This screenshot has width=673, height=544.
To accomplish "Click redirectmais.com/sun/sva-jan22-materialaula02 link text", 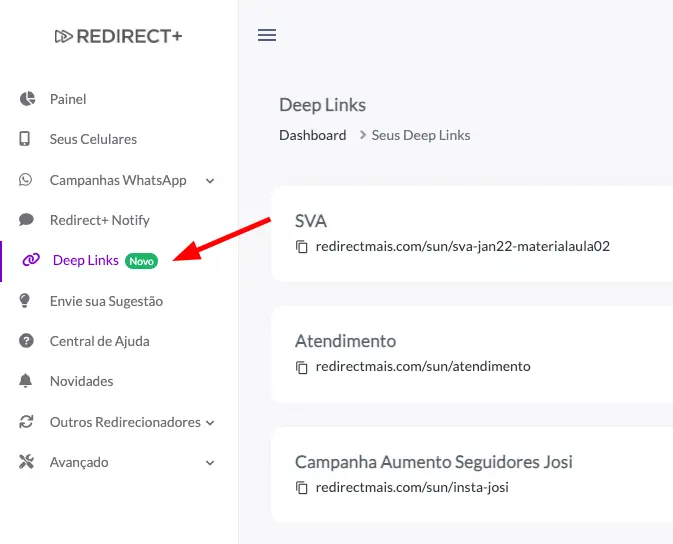I will click(x=463, y=246).
